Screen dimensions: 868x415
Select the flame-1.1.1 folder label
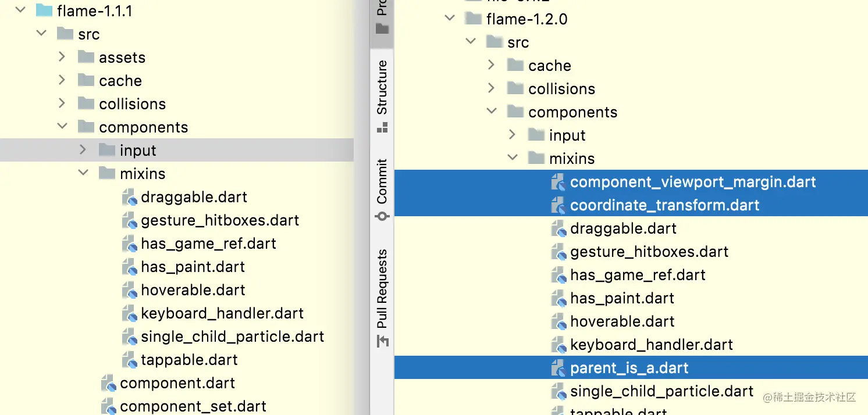pyautogui.click(x=94, y=10)
